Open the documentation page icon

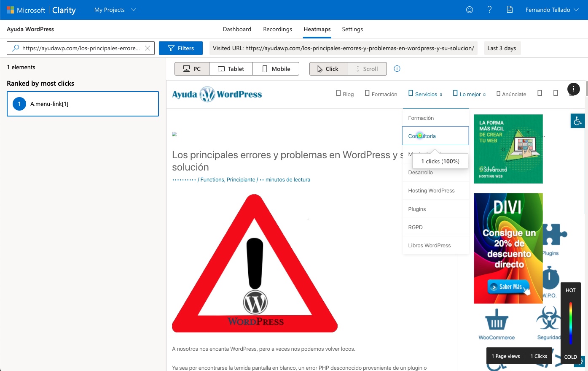pos(510,10)
